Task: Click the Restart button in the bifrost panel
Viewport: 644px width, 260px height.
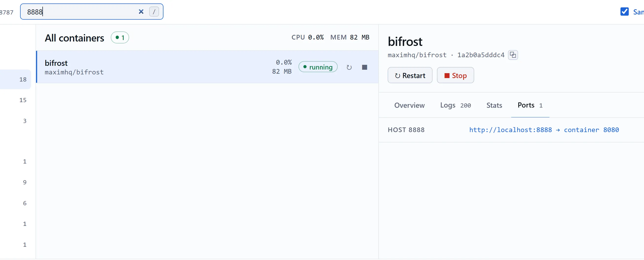Action: pyautogui.click(x=410, y=75)
